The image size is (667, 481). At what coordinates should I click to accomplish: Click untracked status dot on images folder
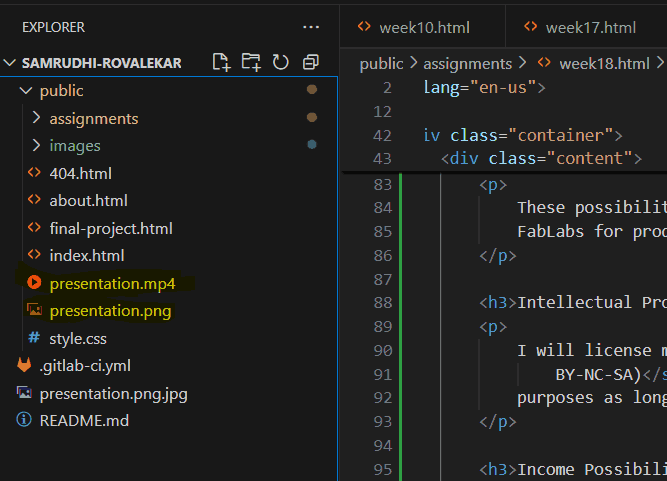(312, 145)
